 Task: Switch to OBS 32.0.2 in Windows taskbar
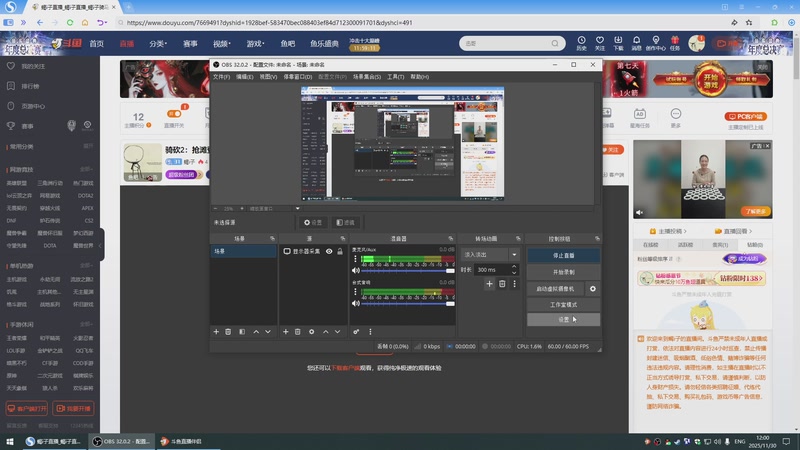click(x=121, y=441)
